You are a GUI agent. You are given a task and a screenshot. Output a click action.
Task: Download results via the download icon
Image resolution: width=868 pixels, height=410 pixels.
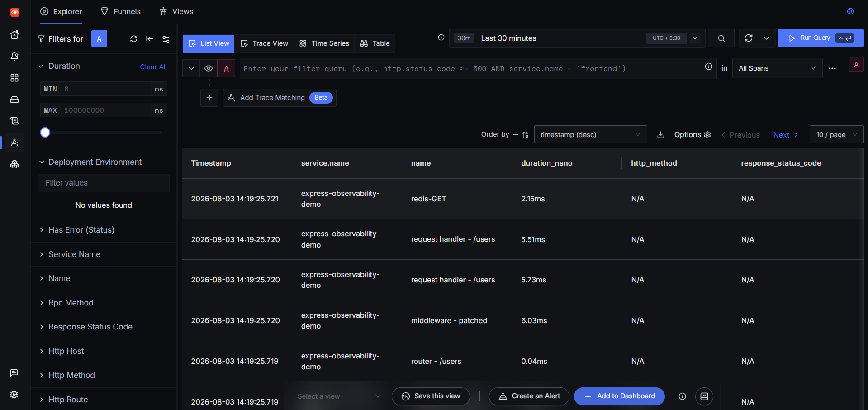tap(660, 135)
